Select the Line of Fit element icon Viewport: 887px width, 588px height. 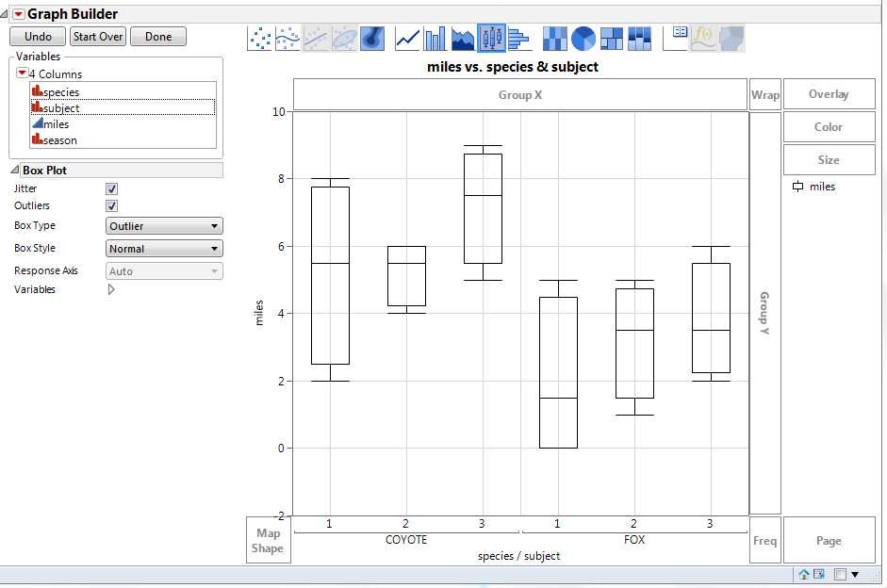coord(316,39)
